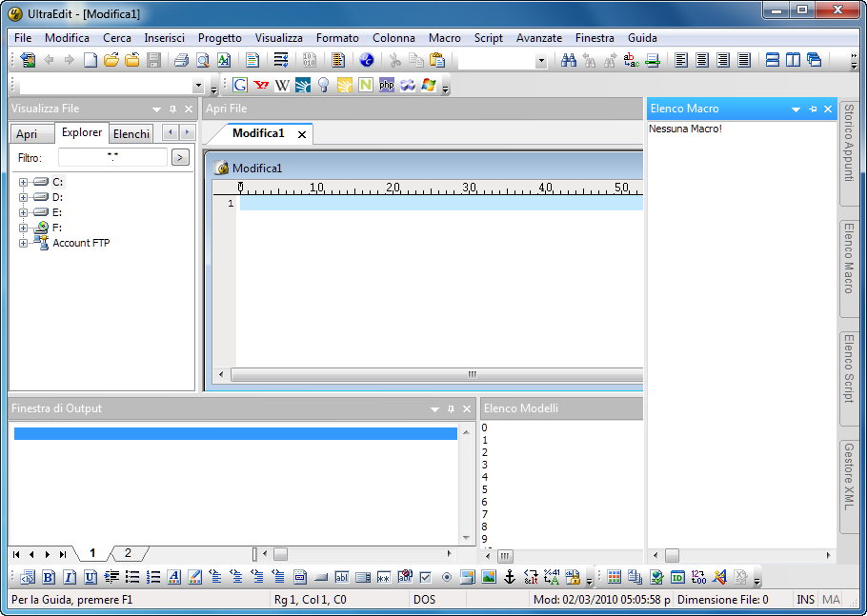Click the HTML insert image icon
This screenshot has width=867, height=616.
coord(489,577)
